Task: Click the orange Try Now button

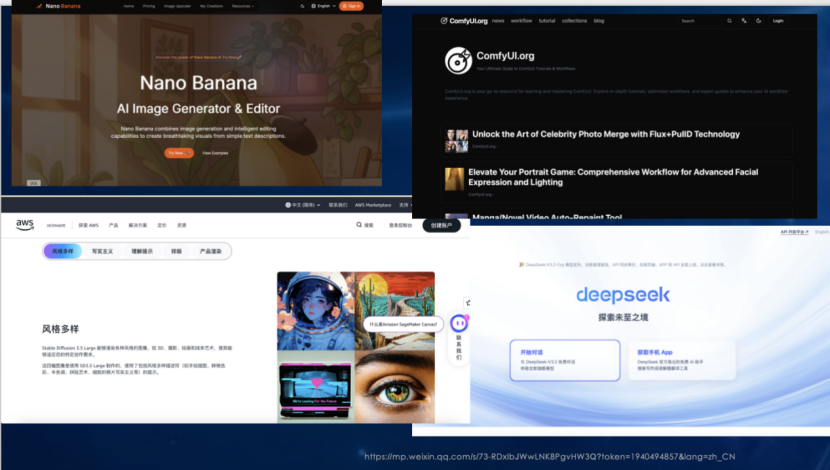Action: 178,153
